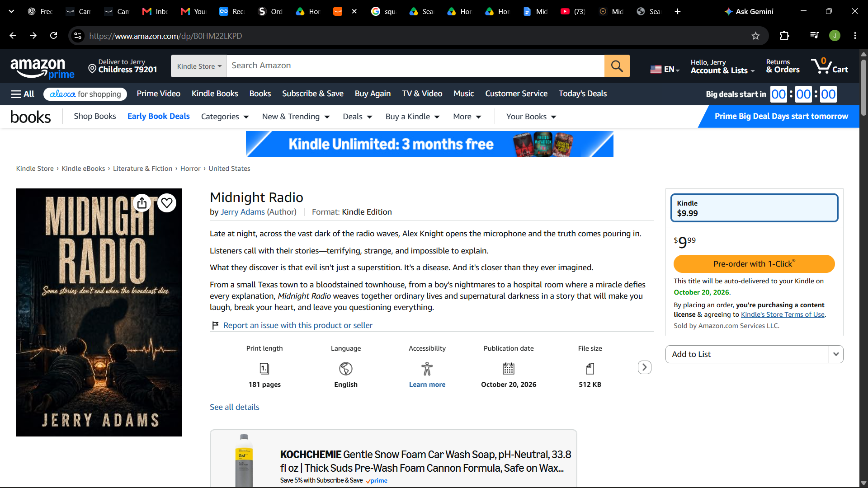Add book to wishlist with heart icon
Screen dimensions: 868x488
[x=167, y=203]
